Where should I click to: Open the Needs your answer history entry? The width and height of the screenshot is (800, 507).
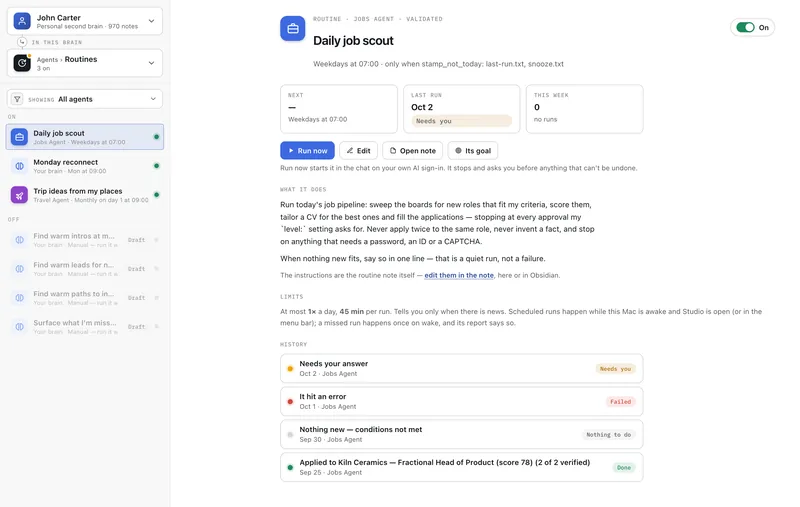(x=462, y=368)
